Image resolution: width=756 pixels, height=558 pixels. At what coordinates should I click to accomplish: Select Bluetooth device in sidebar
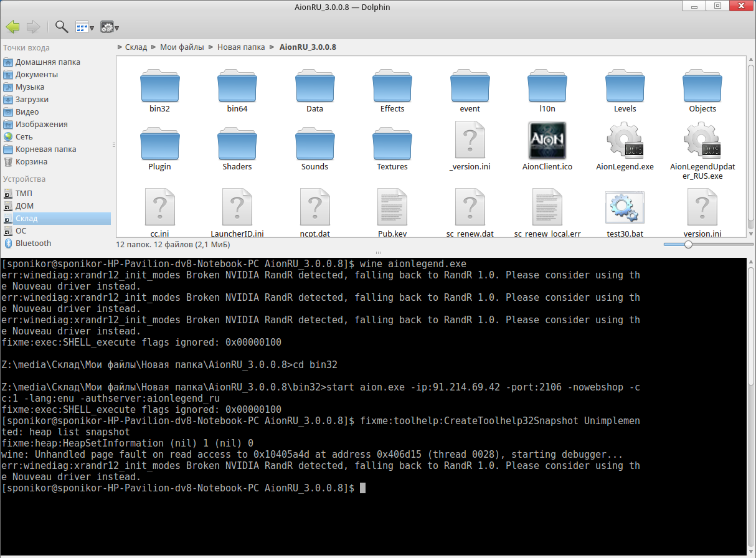point(33,244)
